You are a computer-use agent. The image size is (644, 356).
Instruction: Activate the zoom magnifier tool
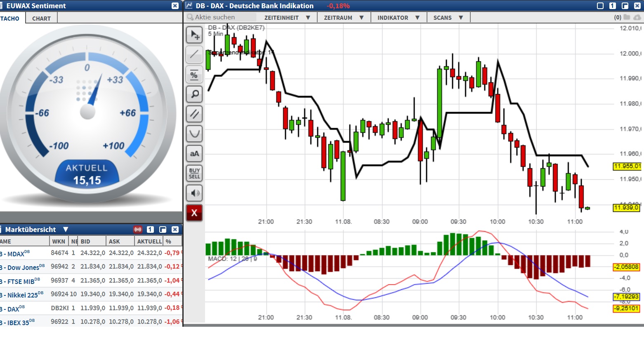coord(194,94)
